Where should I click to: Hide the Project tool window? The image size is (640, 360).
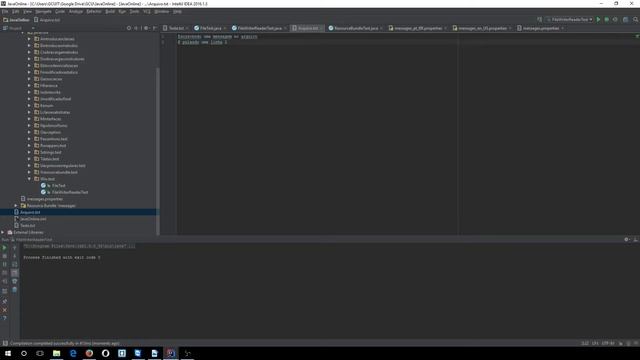(154, 28)
